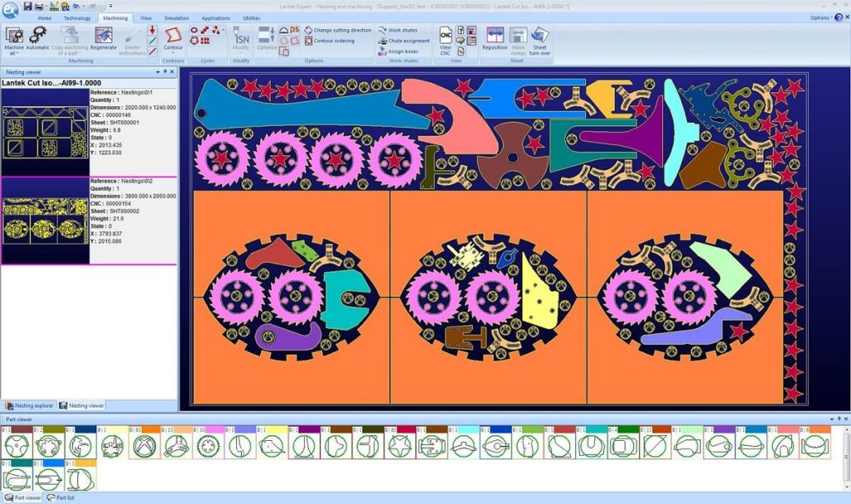Enable Change cutting direction
Image resolution: width=851 pixels, height=504 pixels.
(342, 30)
